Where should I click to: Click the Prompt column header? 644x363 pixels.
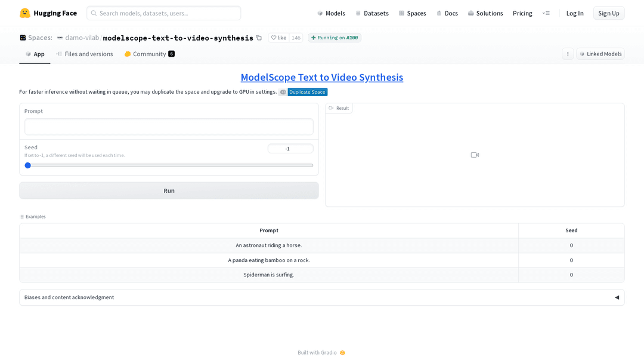coord(268,230)
